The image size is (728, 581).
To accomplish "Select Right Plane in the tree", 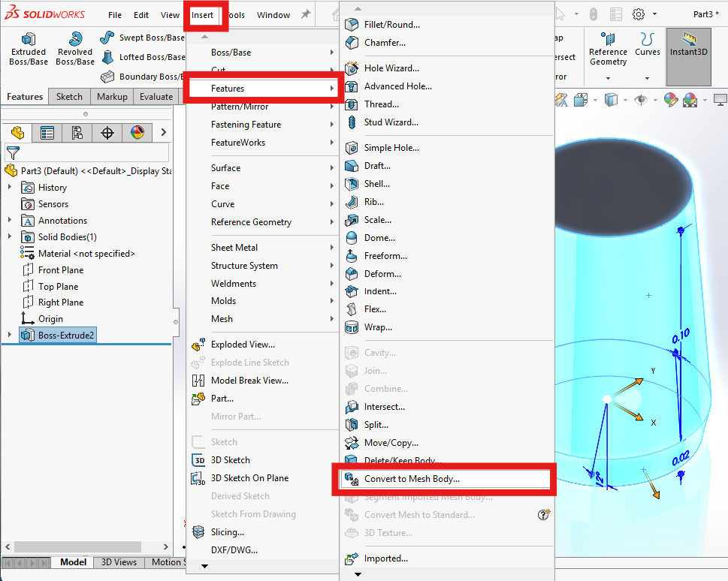I will click(61, 303).
